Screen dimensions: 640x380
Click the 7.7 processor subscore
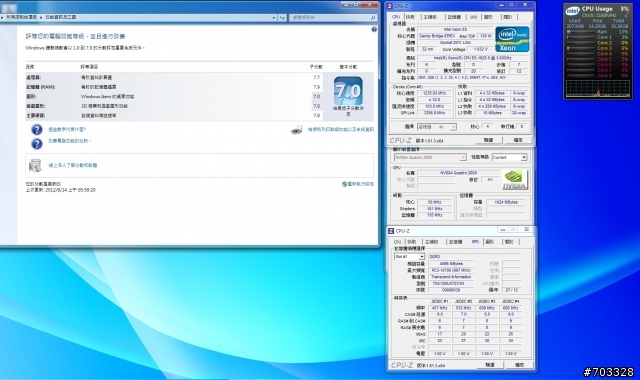click(317, 77)
